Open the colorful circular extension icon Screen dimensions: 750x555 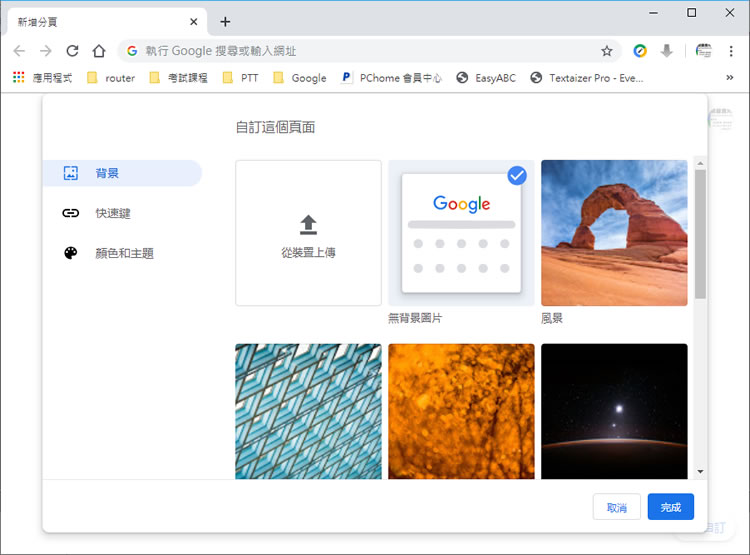point(640,51)
